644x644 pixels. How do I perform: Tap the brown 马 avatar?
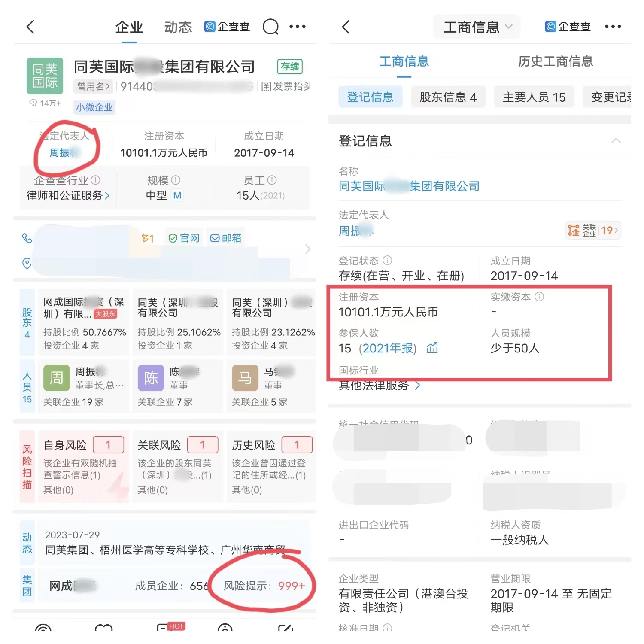245,378
